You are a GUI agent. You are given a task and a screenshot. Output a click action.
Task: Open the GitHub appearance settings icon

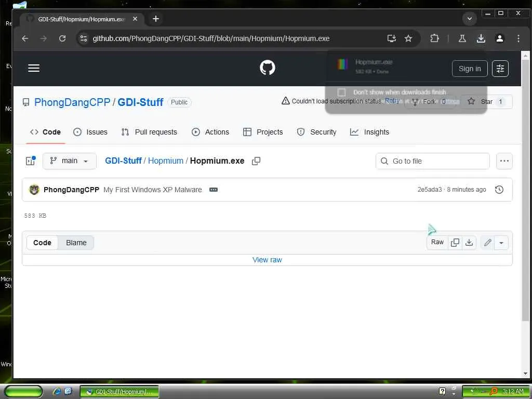click(x=500, y=69)
